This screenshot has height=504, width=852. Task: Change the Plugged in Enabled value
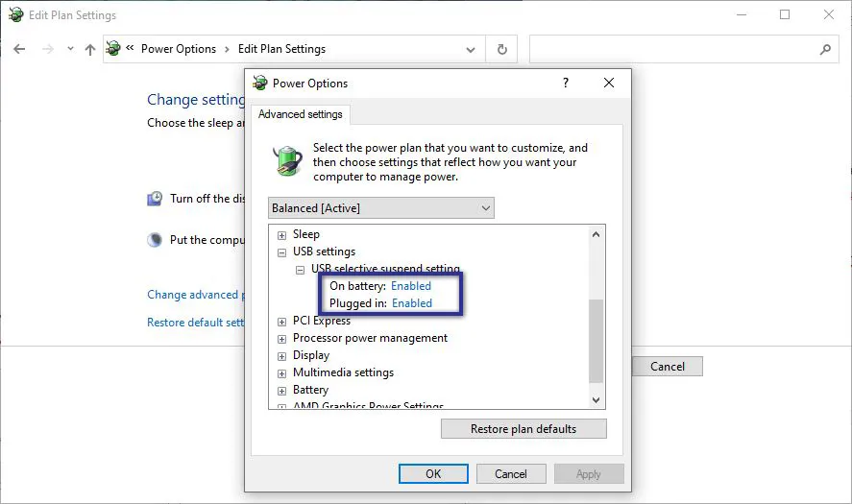pos(412,303)
